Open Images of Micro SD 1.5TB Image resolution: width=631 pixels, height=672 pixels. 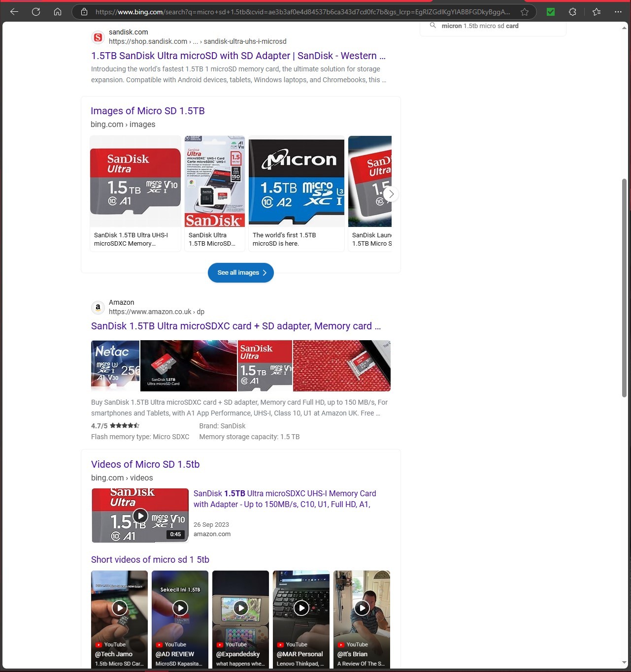(x=148, y=111)
